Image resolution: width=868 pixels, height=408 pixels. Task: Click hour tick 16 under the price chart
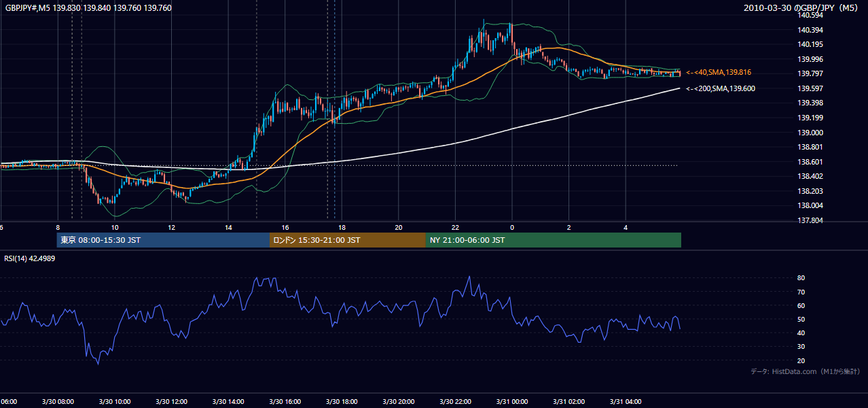(x=285, y=227)
